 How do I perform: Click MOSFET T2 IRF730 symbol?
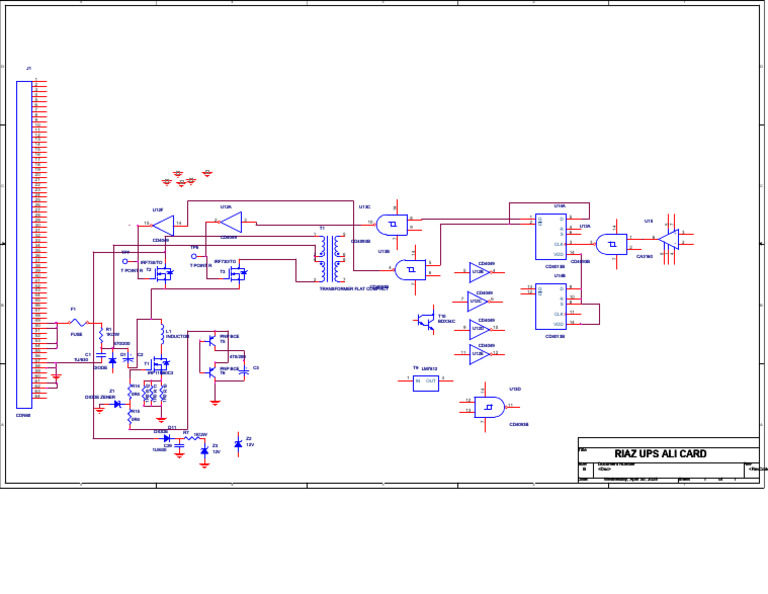point(164,273)
